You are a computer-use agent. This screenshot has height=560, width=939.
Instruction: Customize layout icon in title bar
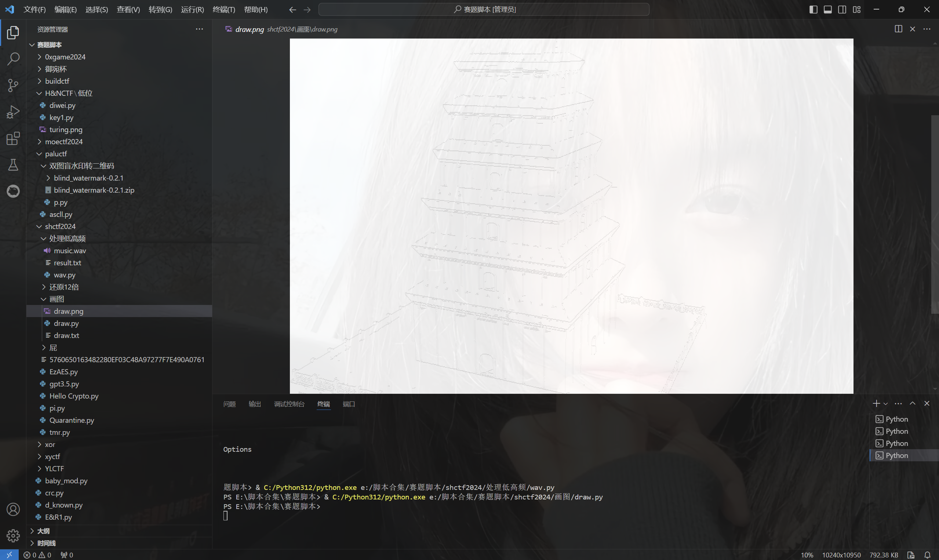[x=856, y=10]
